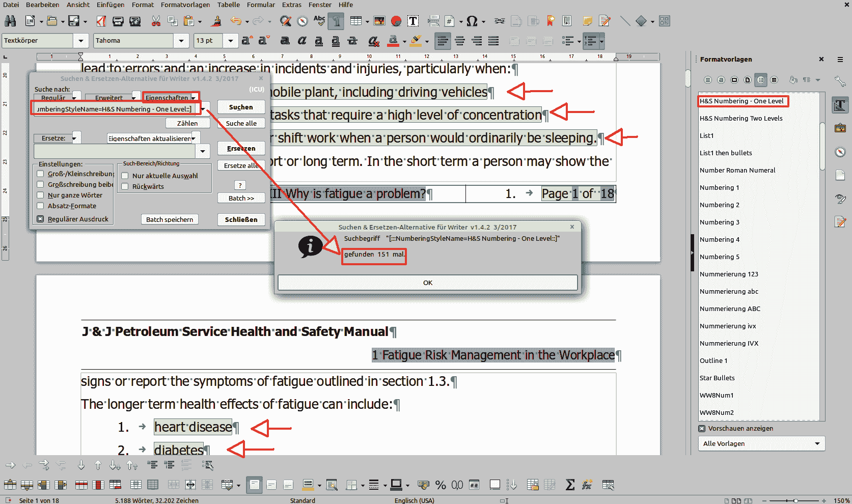Click the Suchen button
Screen dimensions: 852x504
pyautogui.click(x=241, y=107)
